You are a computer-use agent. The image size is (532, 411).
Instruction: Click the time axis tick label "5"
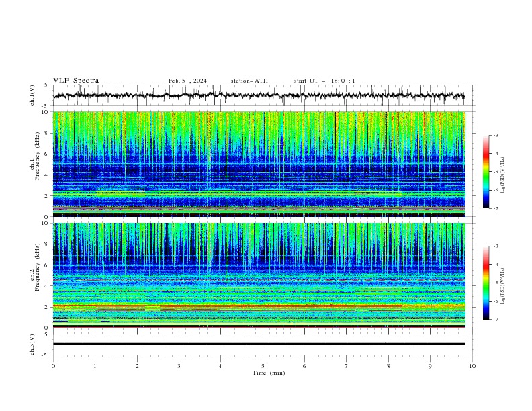[263, 366]
